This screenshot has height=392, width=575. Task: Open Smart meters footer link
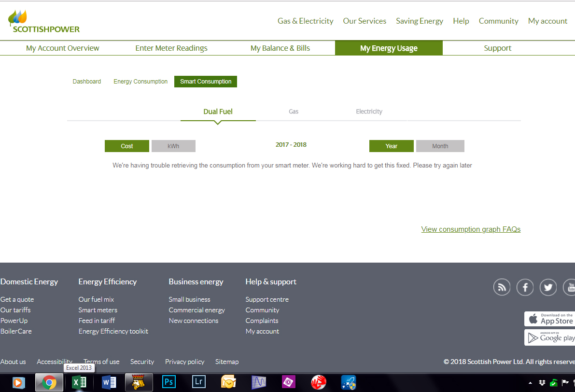click(98, 310)
